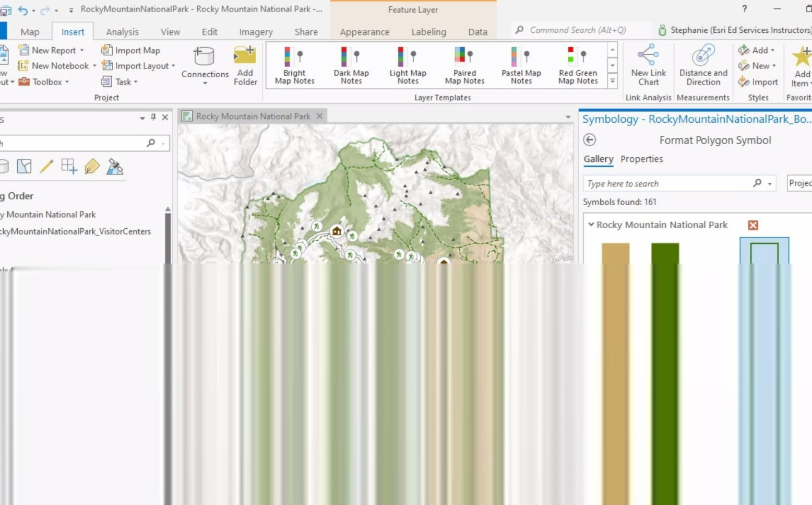Click Import under Styles group
812x505 pixels.
click(x=758, y=82)
